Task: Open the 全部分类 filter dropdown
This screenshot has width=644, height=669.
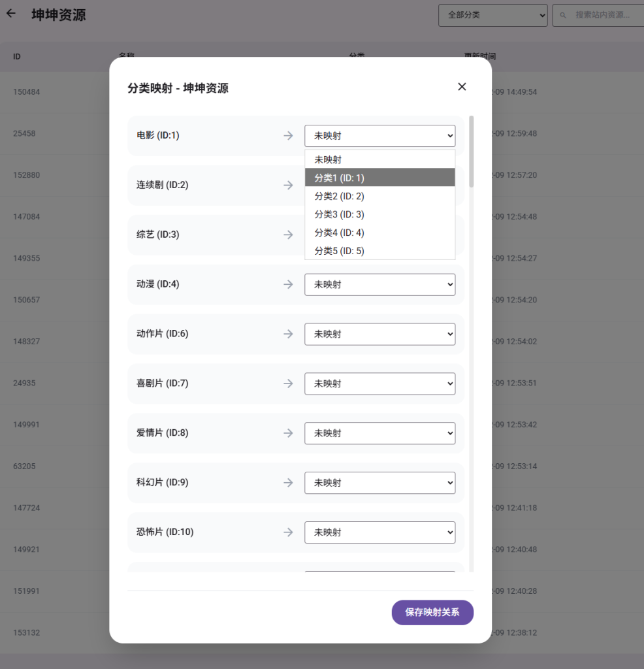Action: point(492,14)
